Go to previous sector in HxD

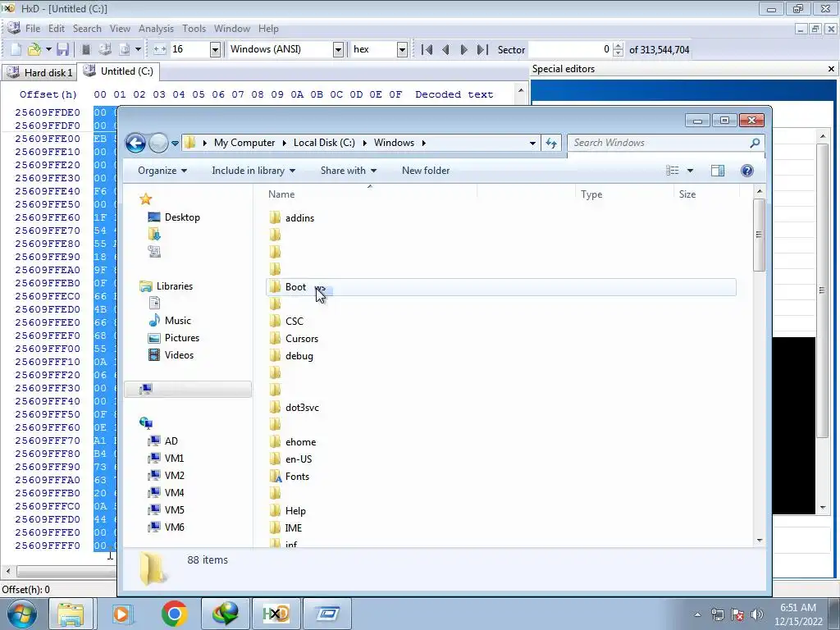point(445,49)
